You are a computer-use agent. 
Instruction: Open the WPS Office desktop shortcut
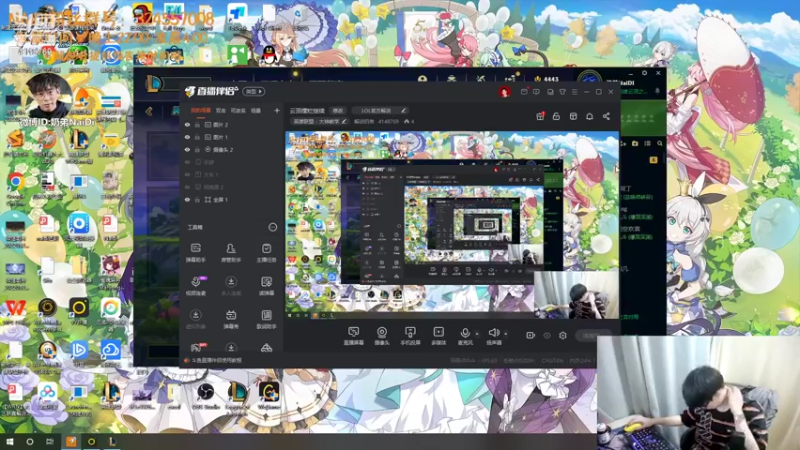pyautogui.click(x=15, y=311)
